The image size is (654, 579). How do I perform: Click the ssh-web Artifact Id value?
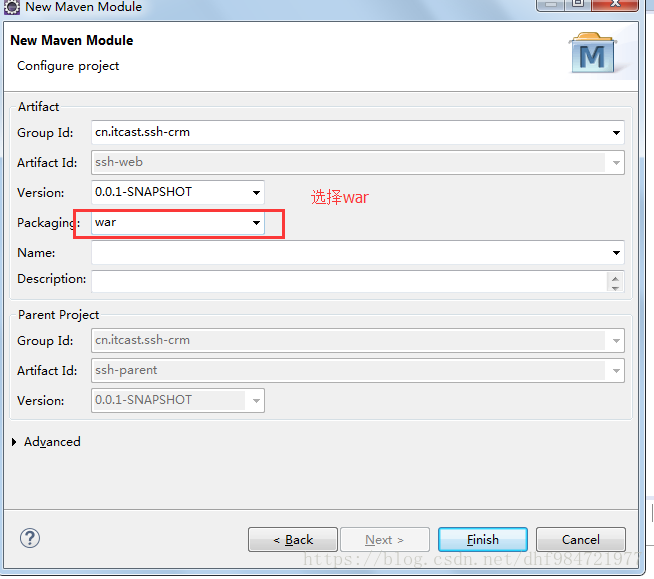pos(119,162)
